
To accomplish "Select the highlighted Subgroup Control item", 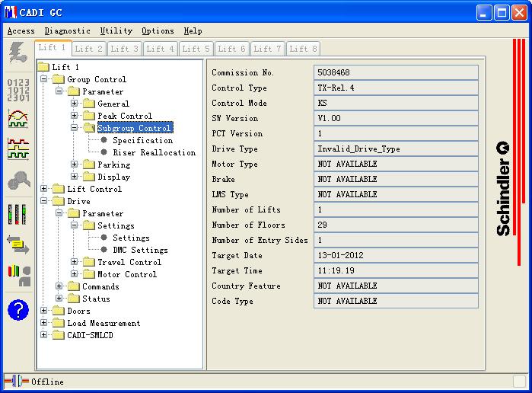I will coord(135,128).
